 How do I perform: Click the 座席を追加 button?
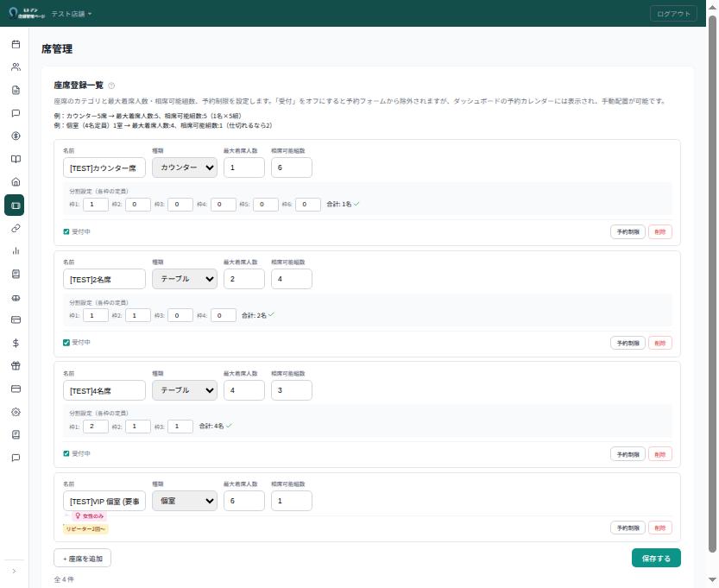[83, 559]
